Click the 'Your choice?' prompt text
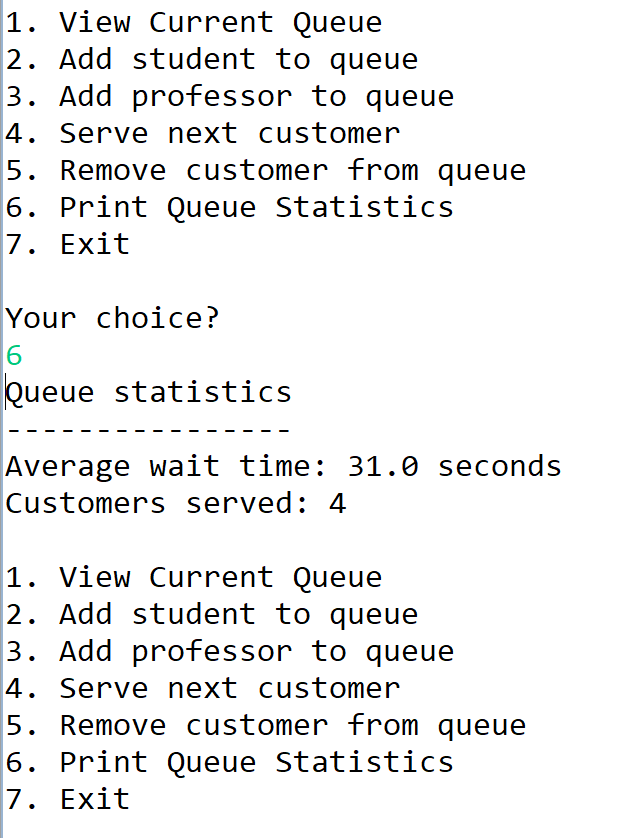The width and height of the screenshot is (639, 838). click(x=112, y=319)
